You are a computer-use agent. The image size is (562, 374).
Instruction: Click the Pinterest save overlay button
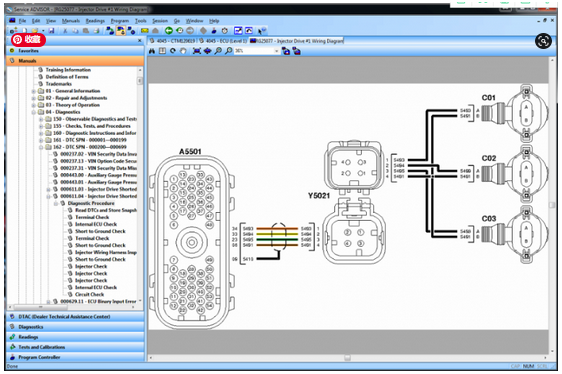coord(28,40)
